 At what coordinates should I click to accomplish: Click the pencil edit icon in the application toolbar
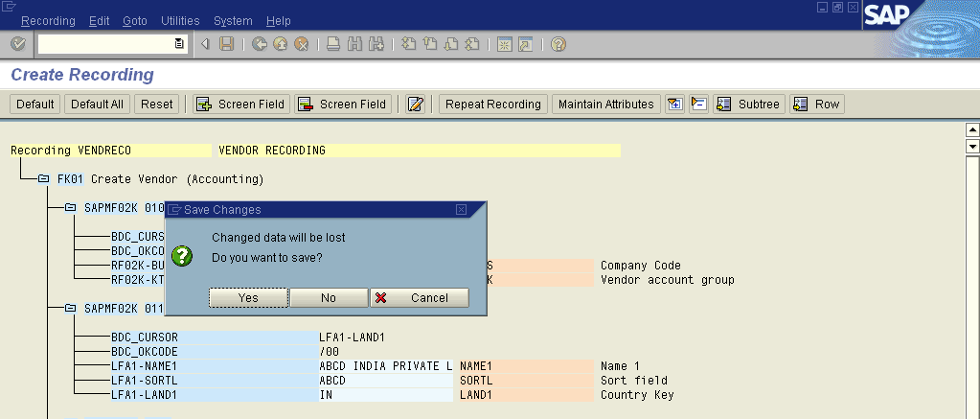pos(415,105)
